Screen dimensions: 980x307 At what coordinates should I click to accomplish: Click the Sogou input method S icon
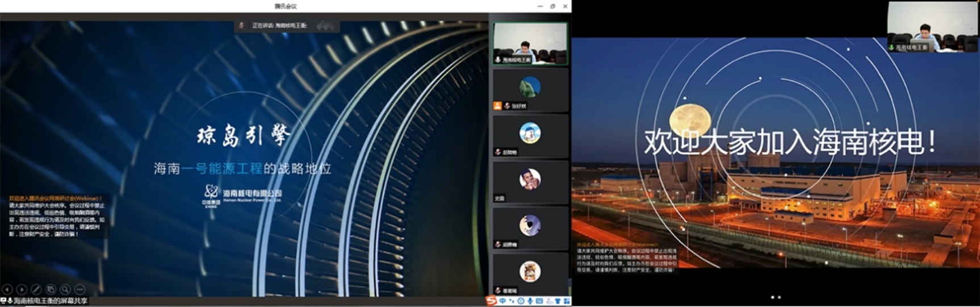click(492, 301)
